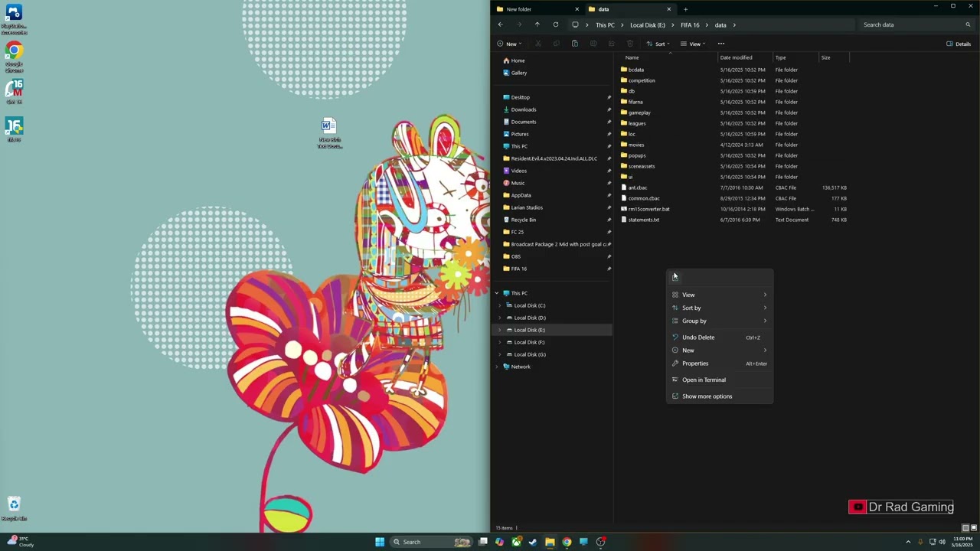Click the toolbar Paste clipboard icon
This screenshot has height=551, width=980.
click(x=575, y=44)
